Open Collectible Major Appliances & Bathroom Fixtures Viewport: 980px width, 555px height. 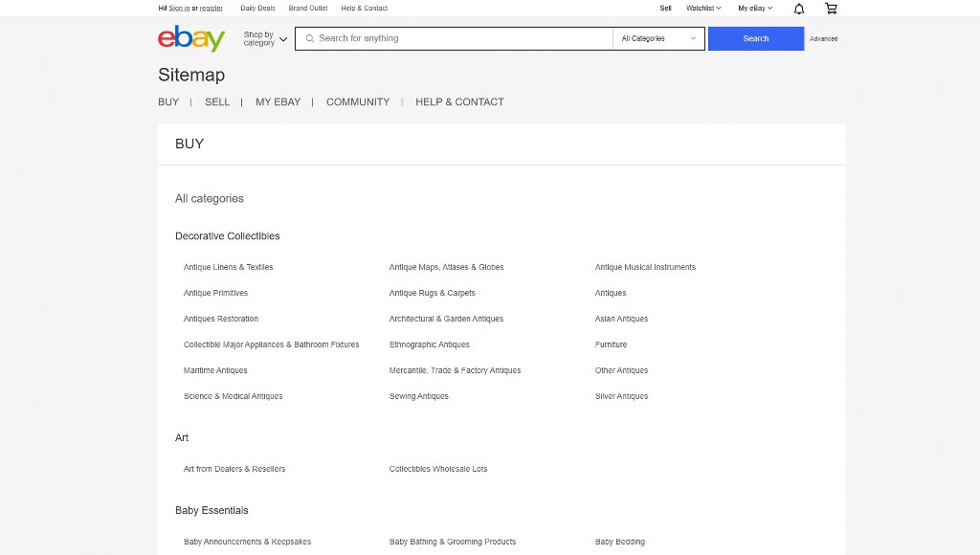[x=271, y=344]
